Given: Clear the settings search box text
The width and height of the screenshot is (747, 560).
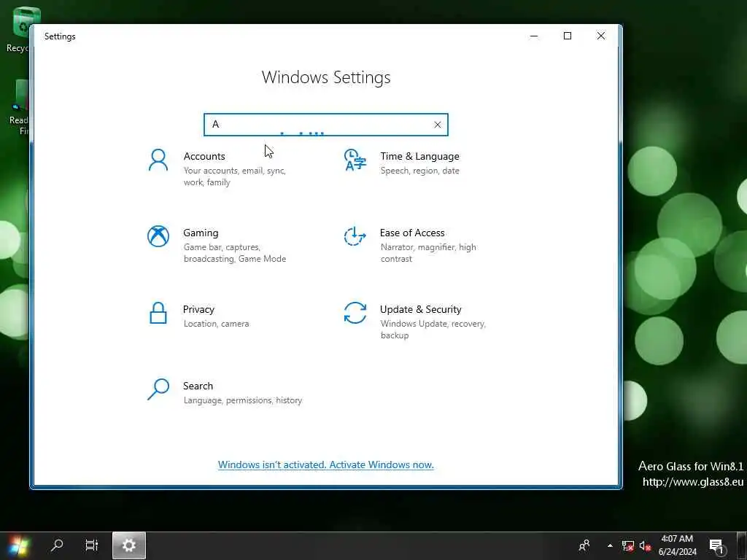Looking at the screenshot, I should (x=438, y=125).
